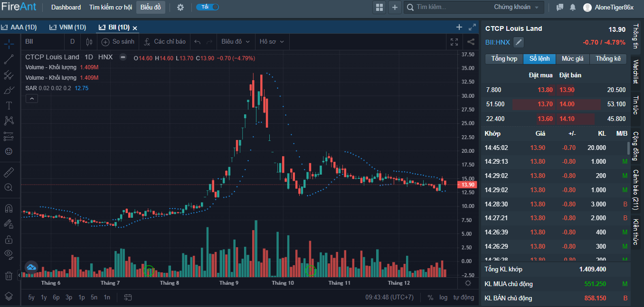Expand the Biểu đồ dropdown

[236, 42]
